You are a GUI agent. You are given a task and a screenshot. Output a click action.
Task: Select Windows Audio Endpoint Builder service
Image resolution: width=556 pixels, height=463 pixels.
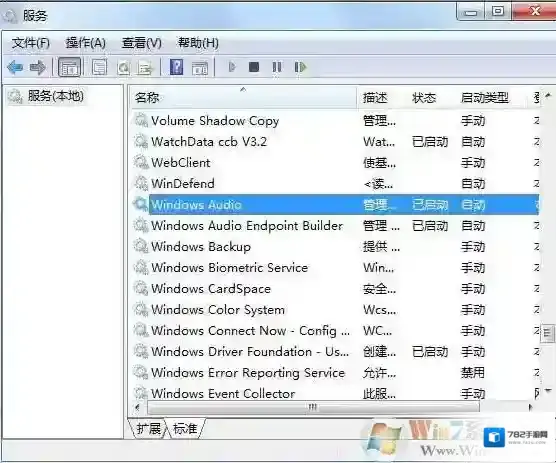tap(247, 225)
